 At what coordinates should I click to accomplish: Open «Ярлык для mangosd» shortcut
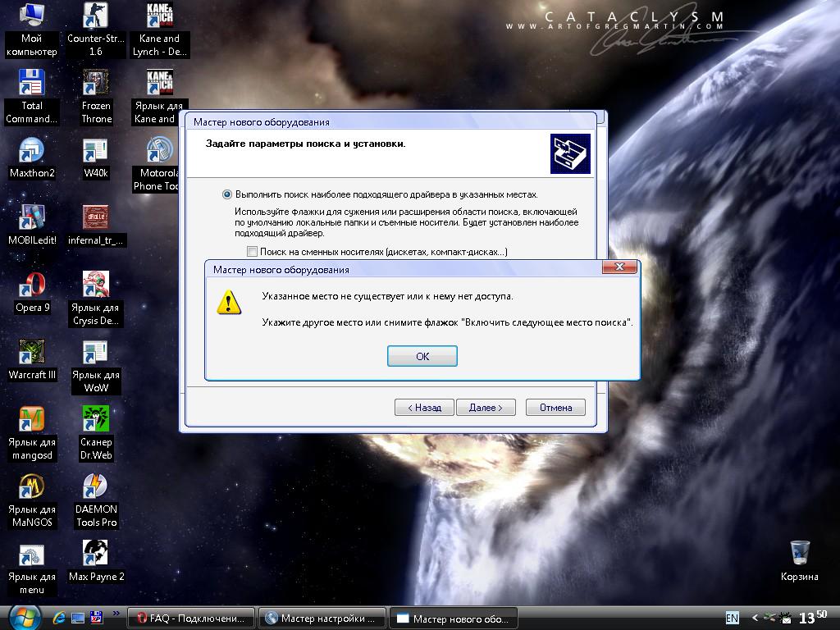point(32,434)
